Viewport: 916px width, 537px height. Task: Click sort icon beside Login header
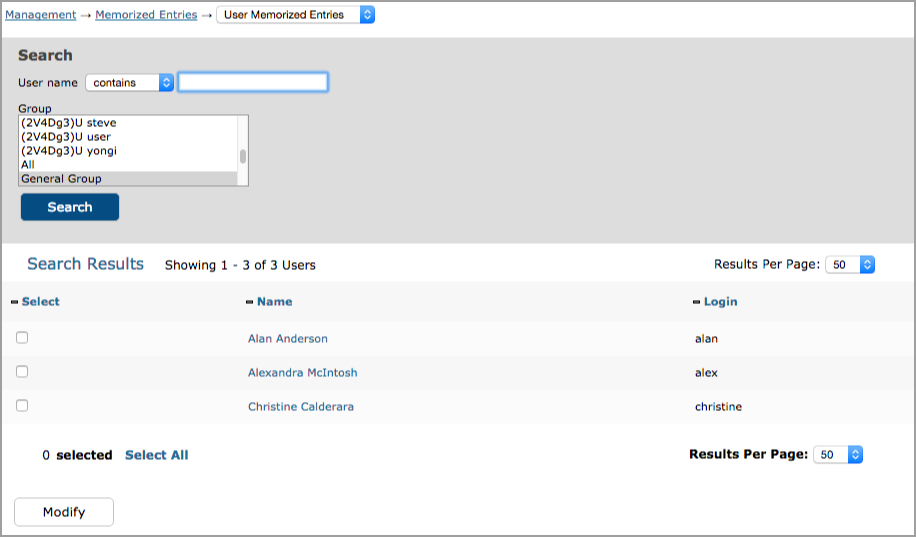point(696,302)
